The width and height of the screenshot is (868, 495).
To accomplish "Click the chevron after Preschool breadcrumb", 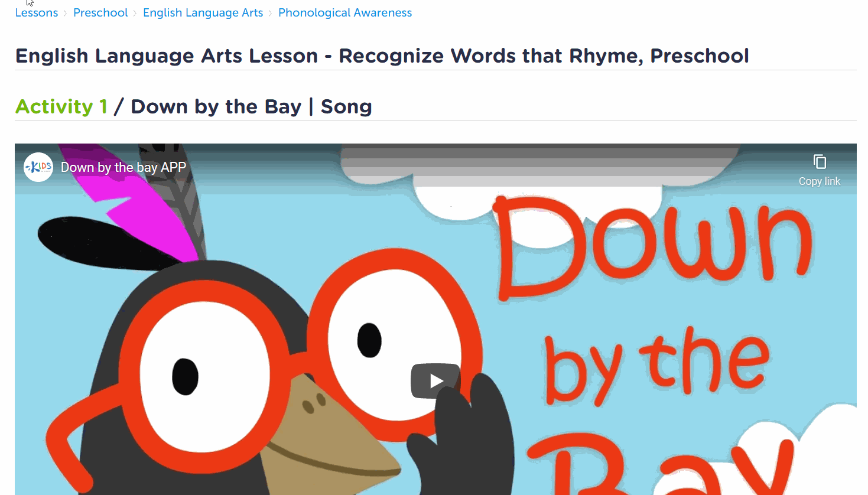I will (x=135, y=13).
